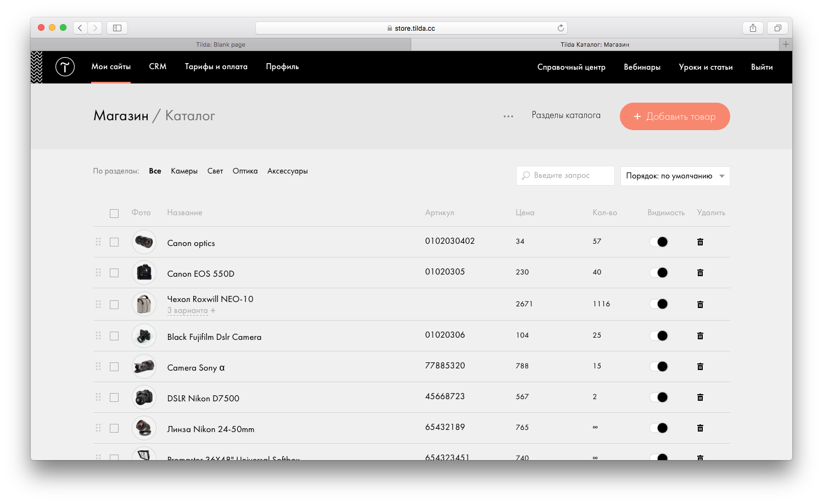Grab drag handle for Canon optics row
This screenshot has height=504, width=823.
point(98,242)
